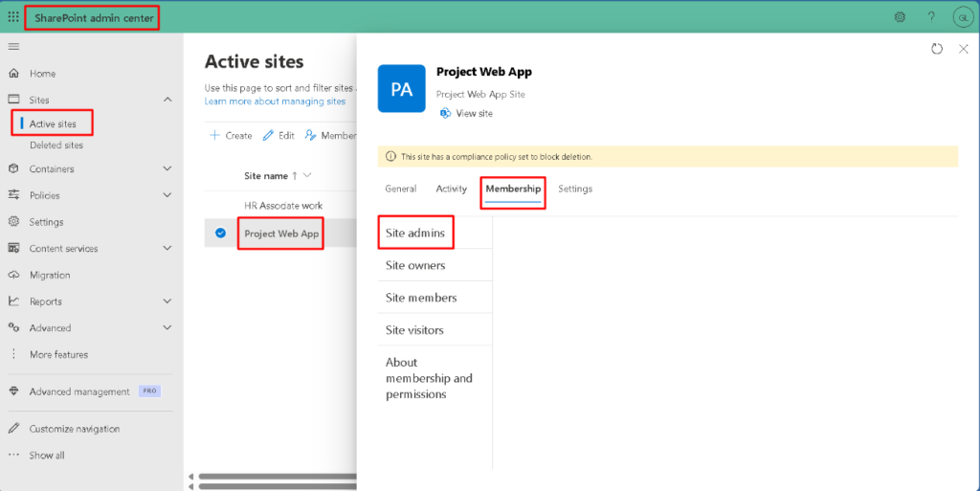Open the help question mark icon
Image resolution: width=980 pixels, height=491 pixels.
coord(931,17)
